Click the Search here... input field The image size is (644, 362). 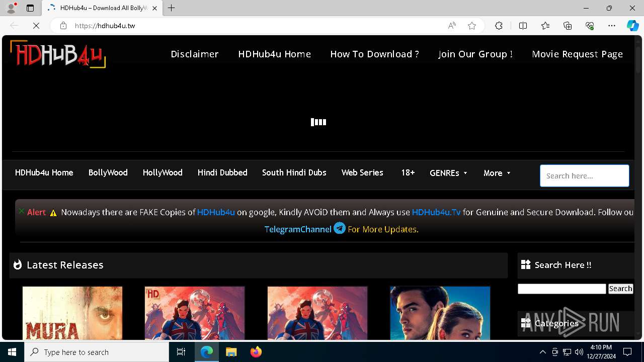click(x=584, y=175)
